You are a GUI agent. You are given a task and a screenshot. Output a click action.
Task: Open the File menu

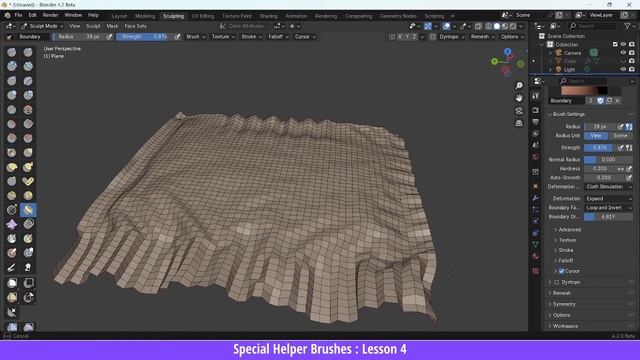click(18, 15)
